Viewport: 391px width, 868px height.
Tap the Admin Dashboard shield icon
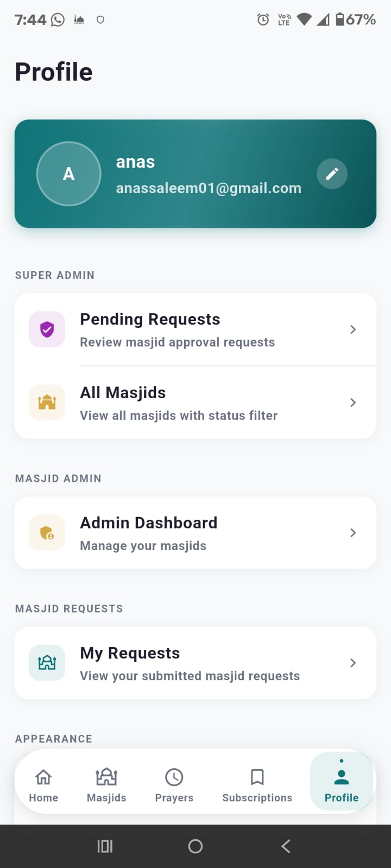[47, 533]
